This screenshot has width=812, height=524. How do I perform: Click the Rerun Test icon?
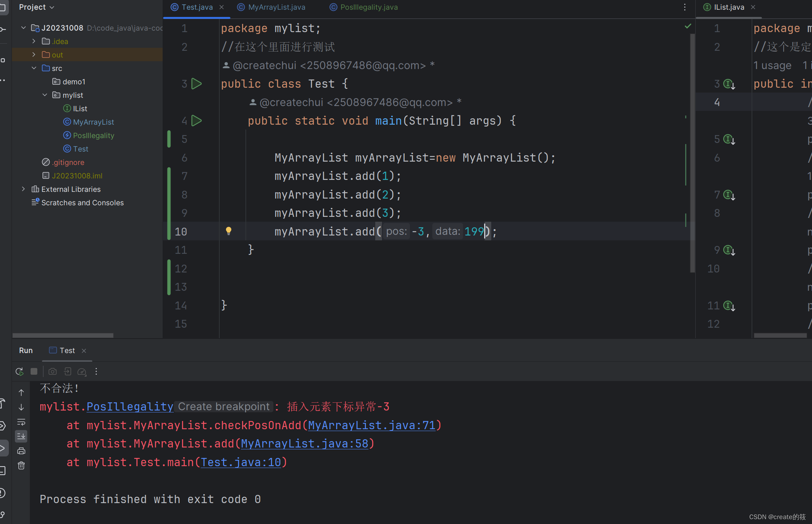pos(19,371)
